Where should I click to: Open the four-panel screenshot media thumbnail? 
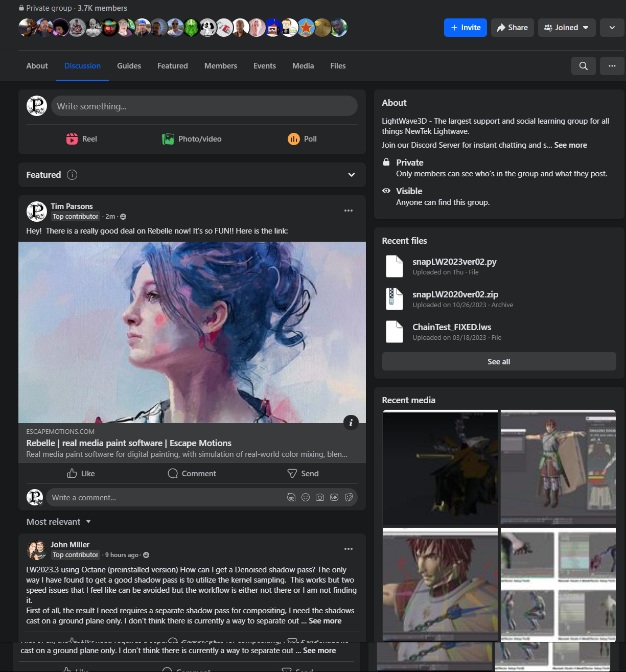tap(558, 585)
